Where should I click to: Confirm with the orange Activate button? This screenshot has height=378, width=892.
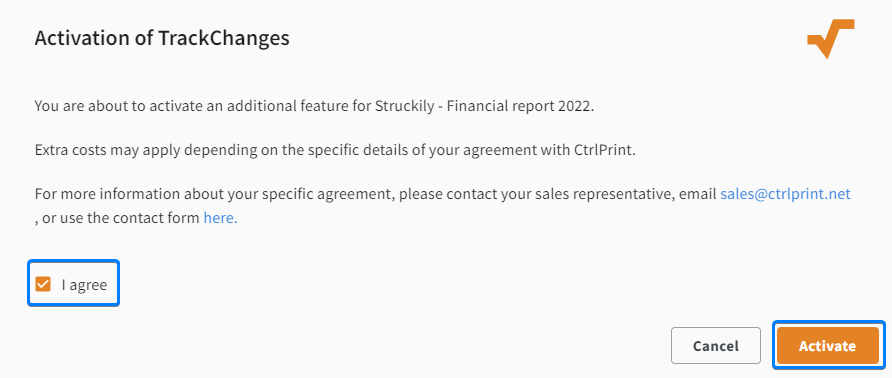click(x=827, y=346)
